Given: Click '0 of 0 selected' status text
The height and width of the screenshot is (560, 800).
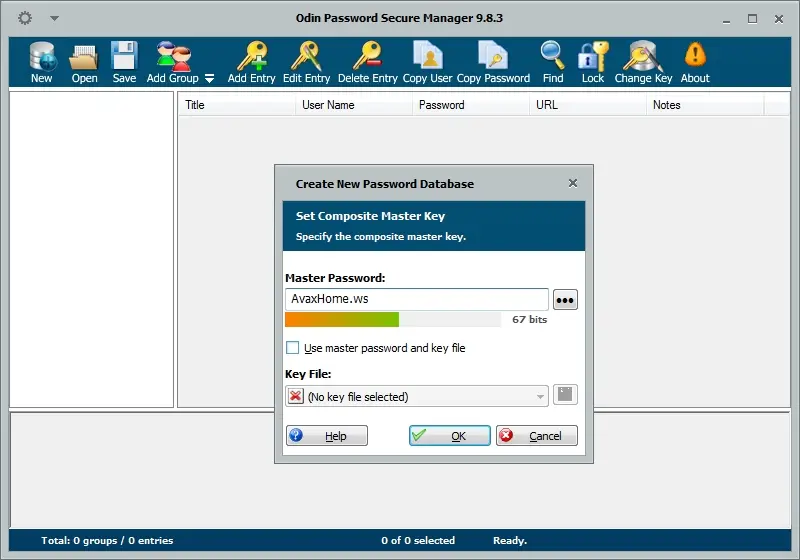Looking at the screenshot, I should point(418,541).
